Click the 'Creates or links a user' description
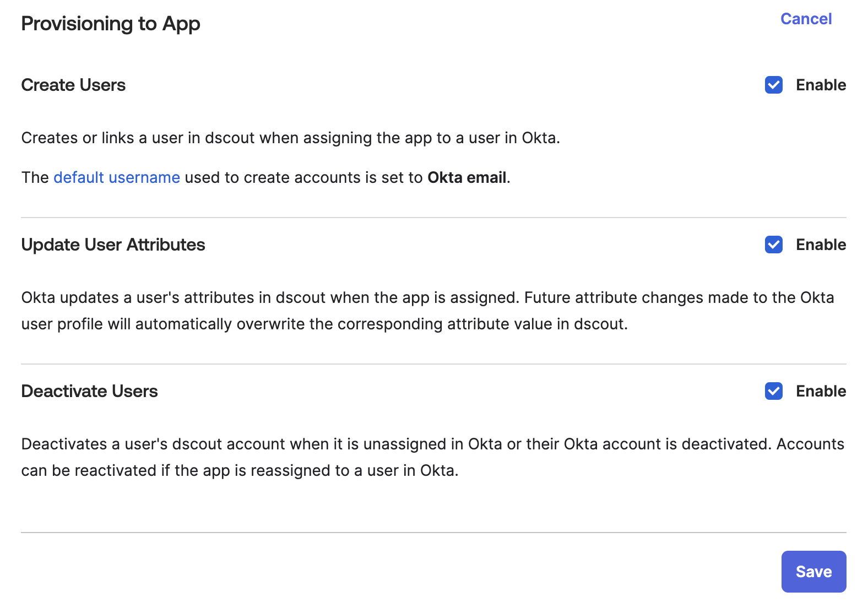Screen dimensions: 868x608 [x=290, y=138]
